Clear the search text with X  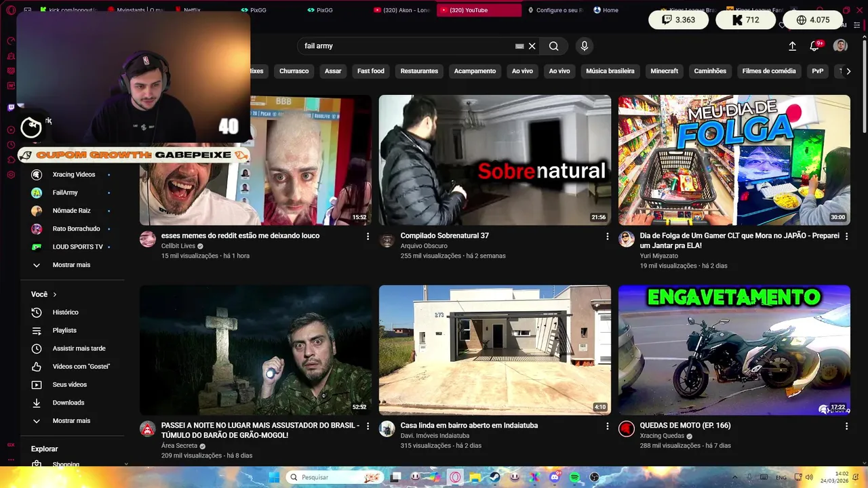tap(532, 46)
